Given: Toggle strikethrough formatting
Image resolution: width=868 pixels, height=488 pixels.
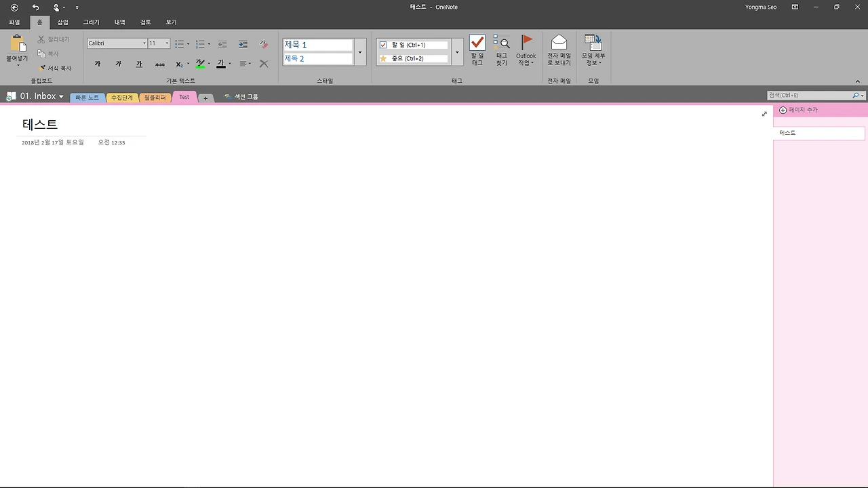Looking at the screenshot, I should [160, 64].
